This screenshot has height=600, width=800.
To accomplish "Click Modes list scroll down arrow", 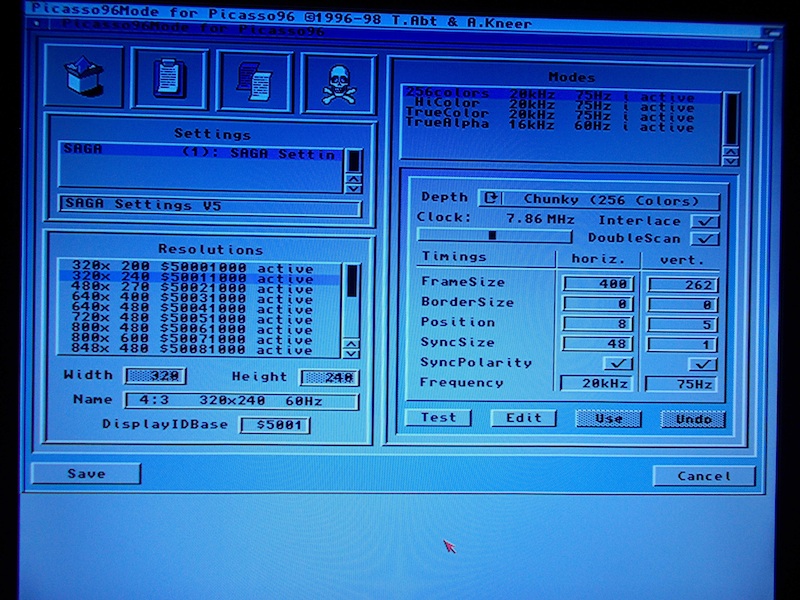I will 731,161.
